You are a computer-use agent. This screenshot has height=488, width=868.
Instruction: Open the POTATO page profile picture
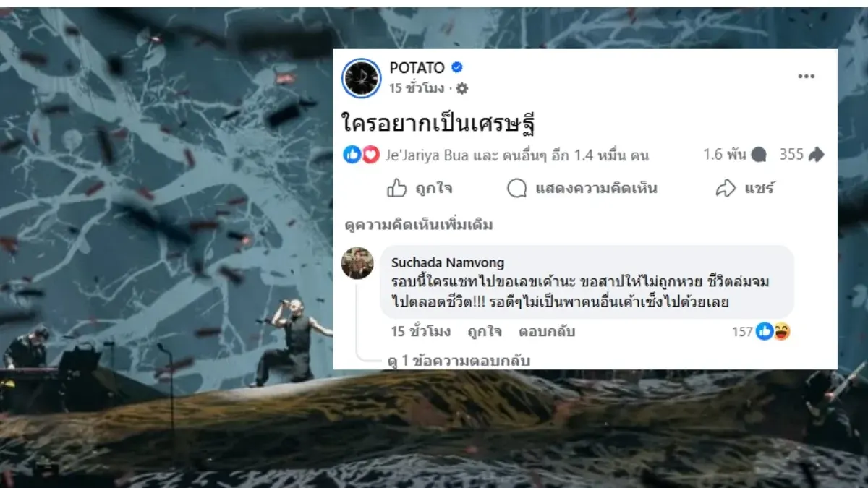click(361, 78)
